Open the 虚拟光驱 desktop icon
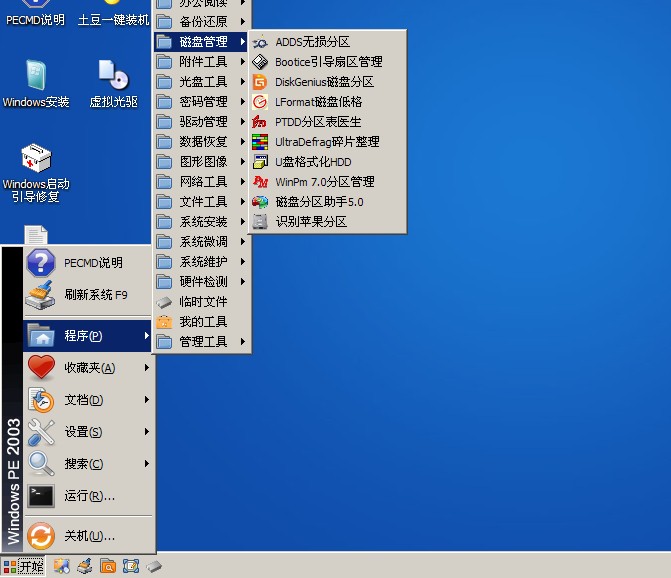The image size is (671, 578). [113, 83]
